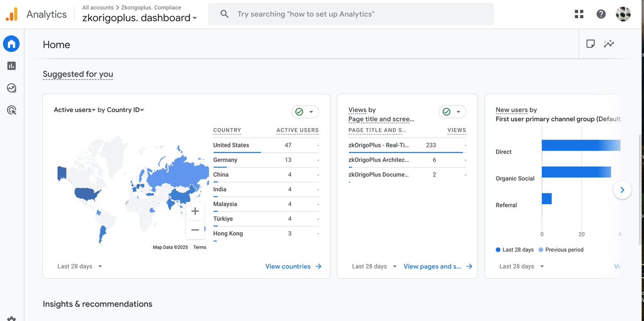Screen dimensions: 644x321
Task: Click the zkOrigoPlus Docume... page row
Action: pos(407,175)
